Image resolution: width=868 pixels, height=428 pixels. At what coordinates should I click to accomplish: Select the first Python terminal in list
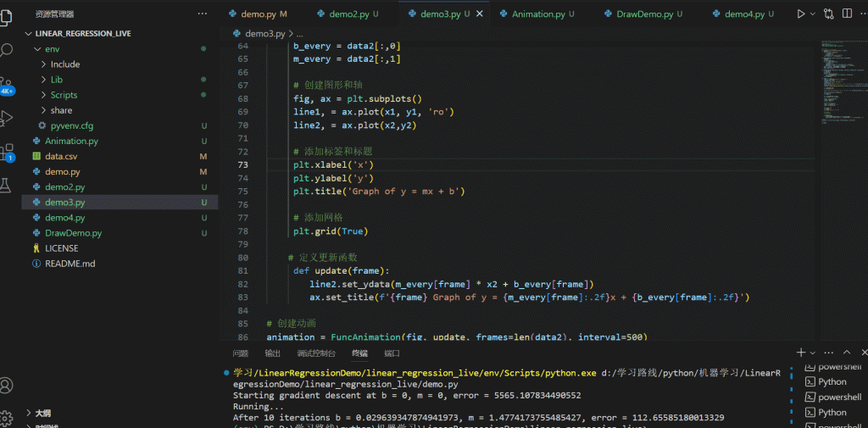coord(832,382)
